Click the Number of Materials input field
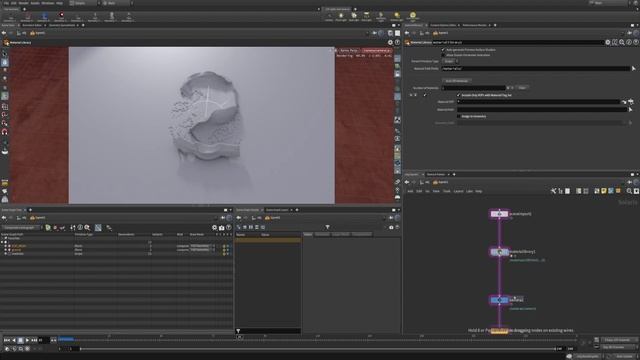 click(x=474, y=88)
